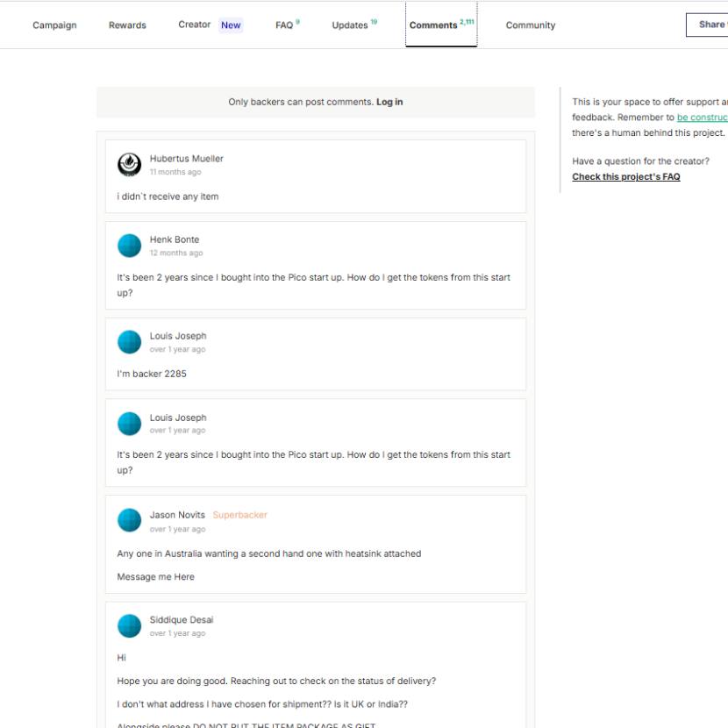Click Jason Novits' avatar icon
The image size is (728, 728).
129,520
